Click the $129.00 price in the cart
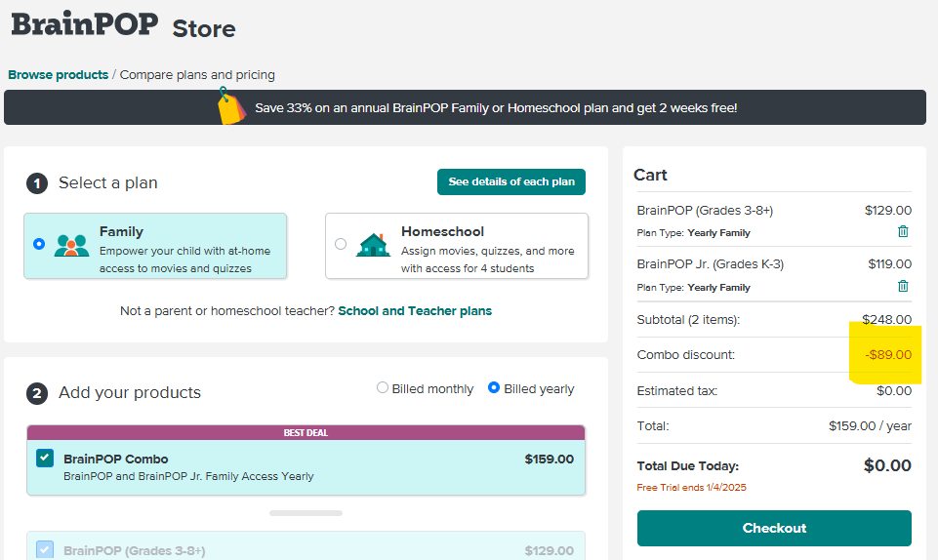Image resolution: width=938 pixels, height=560 pixels. tap(888, 211)
